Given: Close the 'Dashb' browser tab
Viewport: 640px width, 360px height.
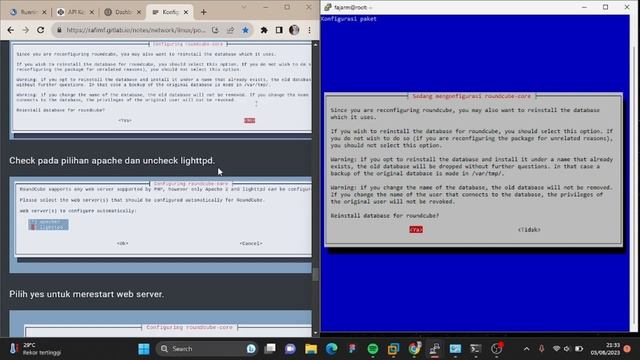Looking at the screenshot, I should click(x=139, y=12).
